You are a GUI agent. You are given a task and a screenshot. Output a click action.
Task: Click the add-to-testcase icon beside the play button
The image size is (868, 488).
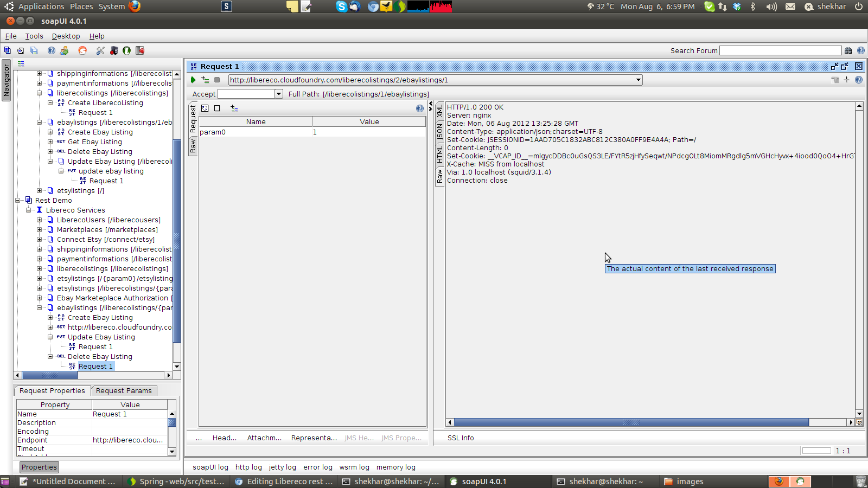tap(205, 80)
